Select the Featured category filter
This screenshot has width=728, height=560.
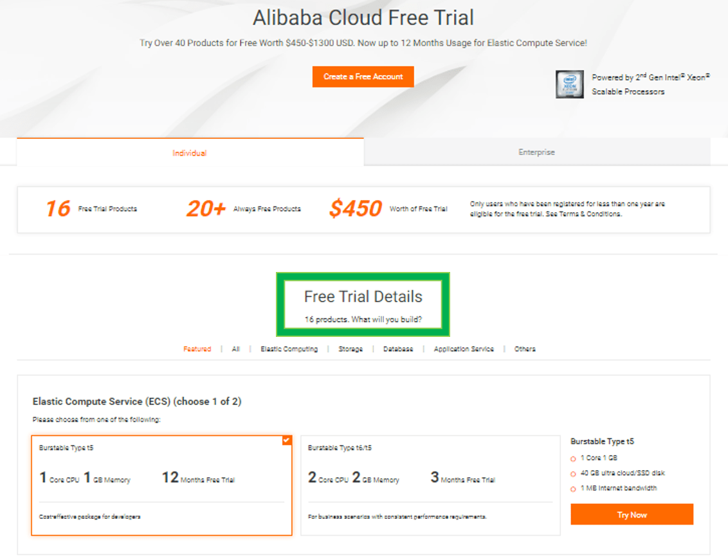point(197,348)
